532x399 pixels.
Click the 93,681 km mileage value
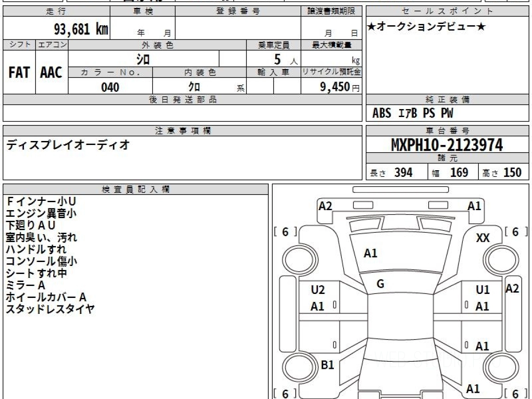[x=81, y=29]
